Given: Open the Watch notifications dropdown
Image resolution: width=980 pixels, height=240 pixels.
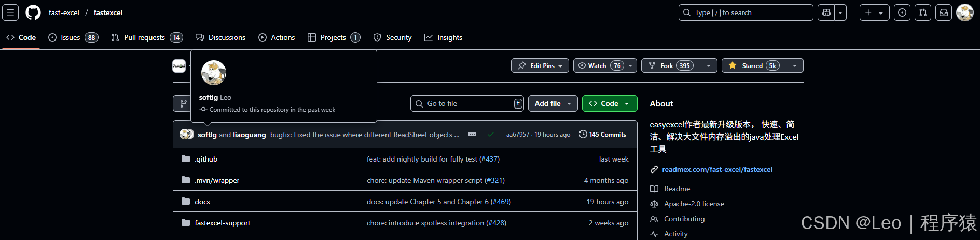Looking at the screenshot, I should [x=605, y=65].
